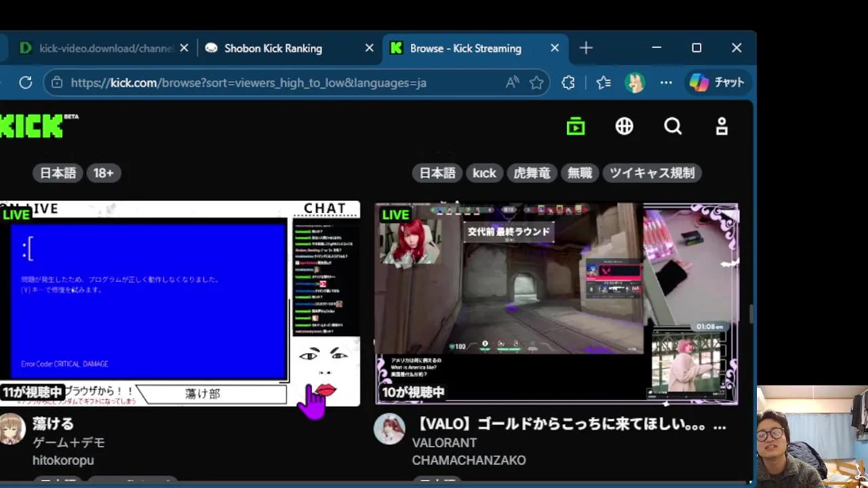Image resolution: width=868 pixels, height=488 pixels.
Task: Maximize the browser window
Action: pyautogui.click(x=696, y=48)
